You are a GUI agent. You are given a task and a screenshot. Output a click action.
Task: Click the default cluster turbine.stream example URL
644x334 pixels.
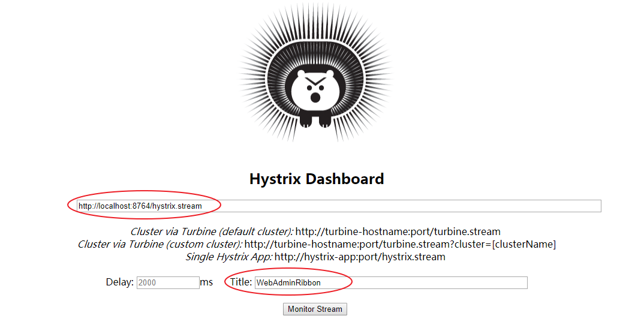398,231
